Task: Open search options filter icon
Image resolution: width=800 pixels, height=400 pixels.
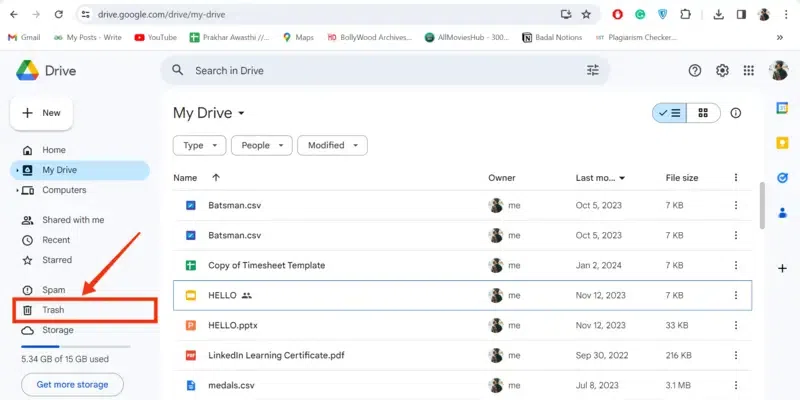Action: pyautogui.click(x=593, y=70)
